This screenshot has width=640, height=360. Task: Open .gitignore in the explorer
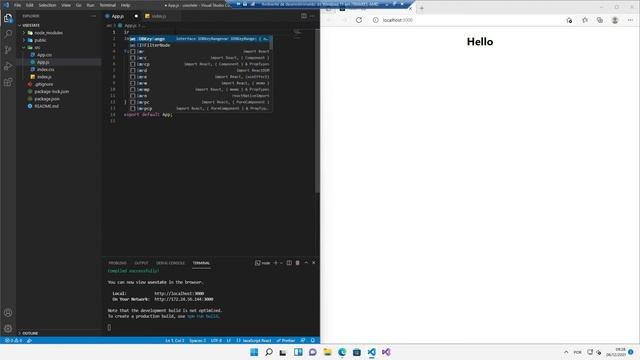(x=44, y=84)
